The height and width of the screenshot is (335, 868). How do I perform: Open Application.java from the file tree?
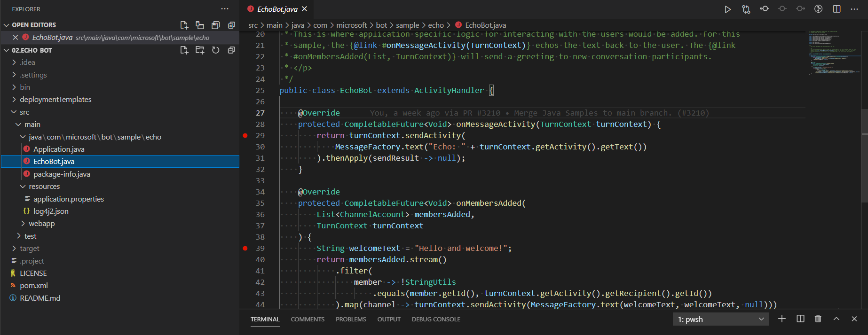(59, 149)
